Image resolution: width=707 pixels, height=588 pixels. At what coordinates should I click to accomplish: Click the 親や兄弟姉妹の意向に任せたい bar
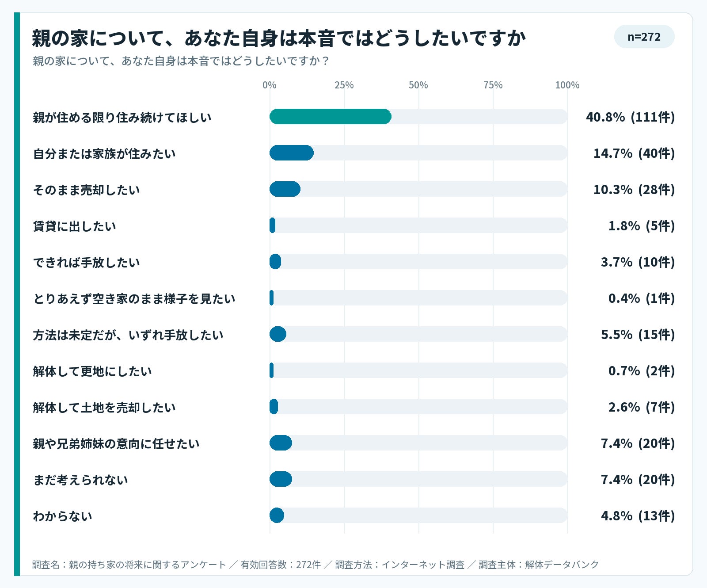[281, 443]
